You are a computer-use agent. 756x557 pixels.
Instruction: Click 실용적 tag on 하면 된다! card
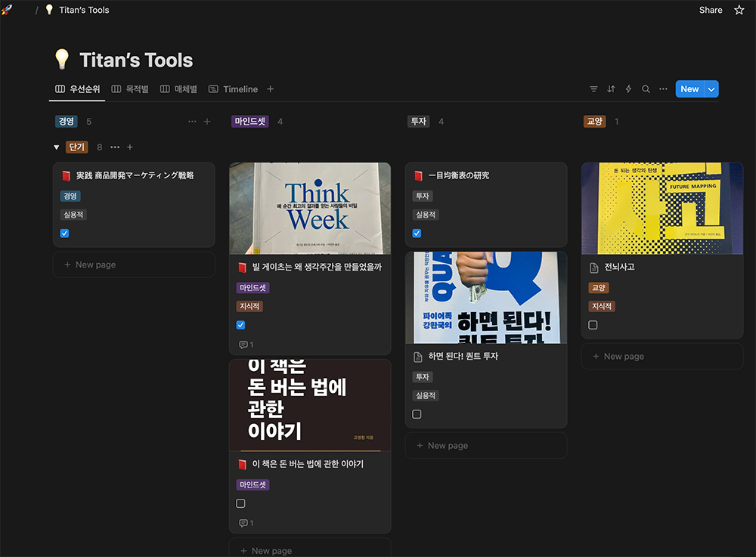[x=425, y=395]
